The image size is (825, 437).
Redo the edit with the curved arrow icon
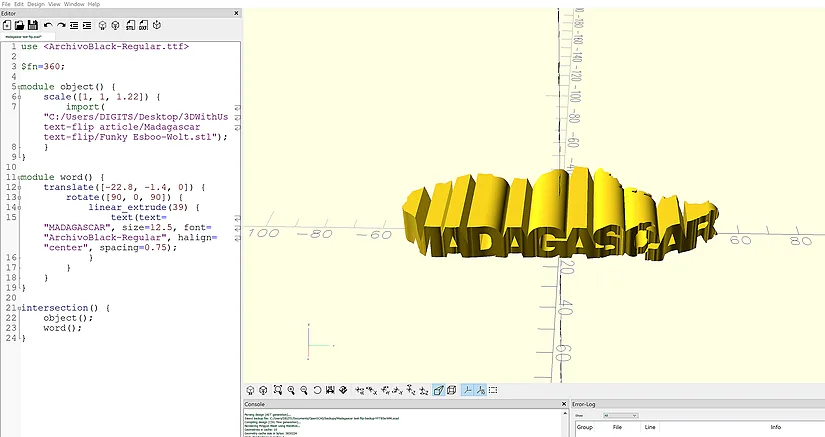point(61,25)
